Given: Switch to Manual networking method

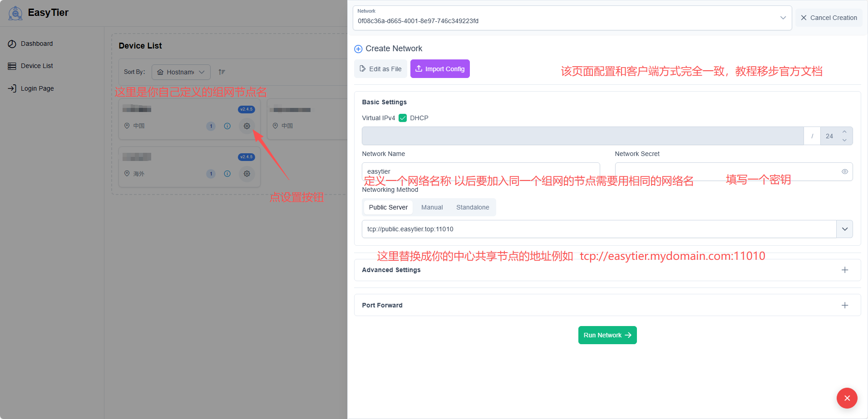Looking at the screenshot, I should pos(432,207).
